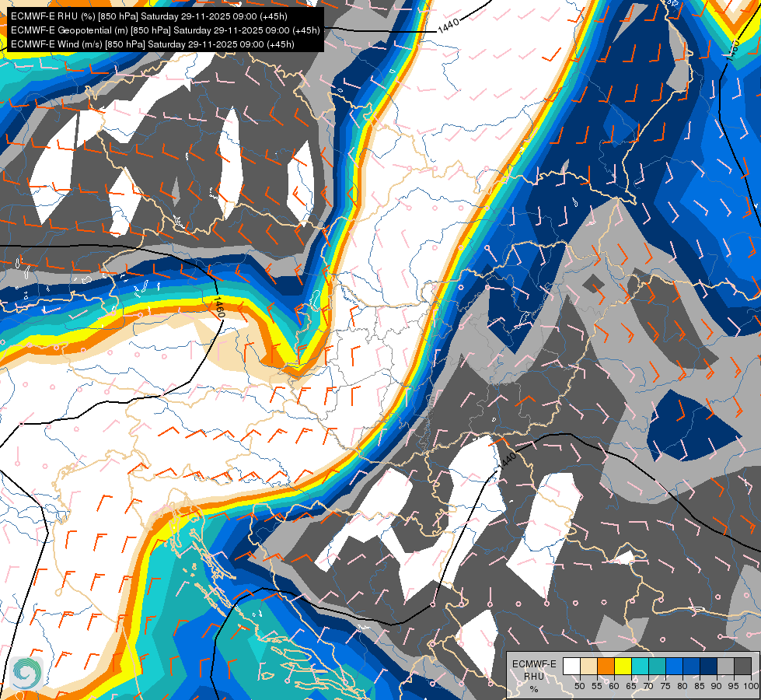This screenshot has width=761, height=700.
Task: Click the beige legend swatch for 50-55%
Action: 588,667
